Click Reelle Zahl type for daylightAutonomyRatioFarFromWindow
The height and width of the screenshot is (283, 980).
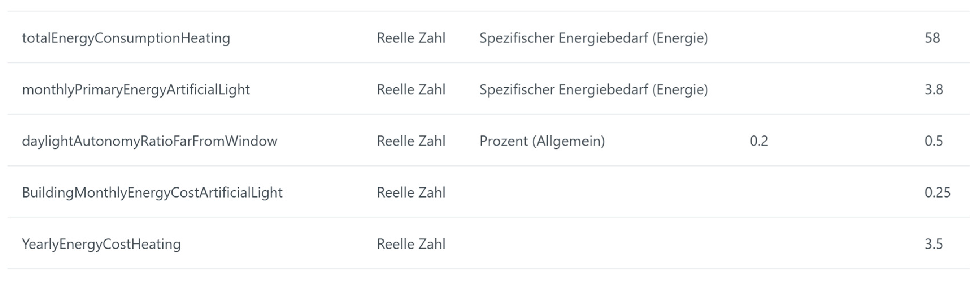point(411,141)
